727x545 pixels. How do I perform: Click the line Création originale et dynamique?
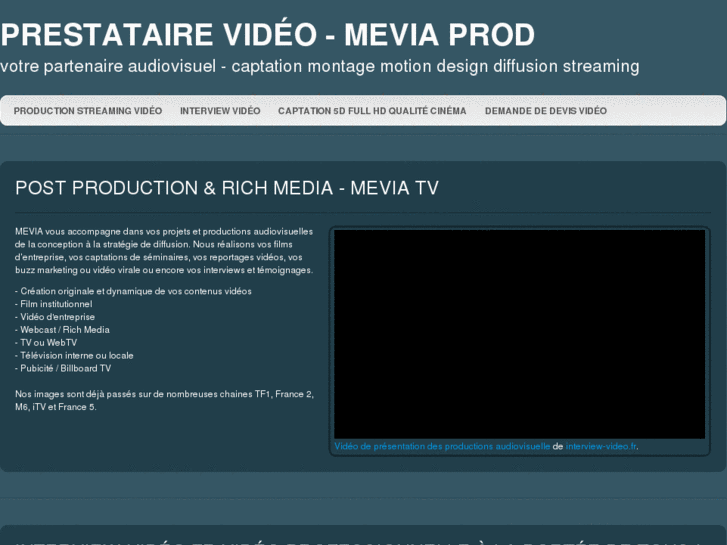coord(134,291)
